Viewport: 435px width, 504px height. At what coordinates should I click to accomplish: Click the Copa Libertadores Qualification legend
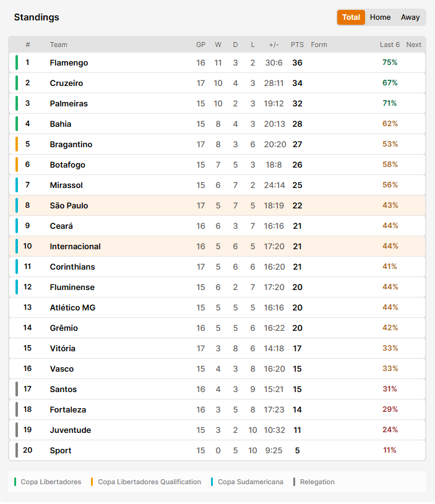click(146, 482)
